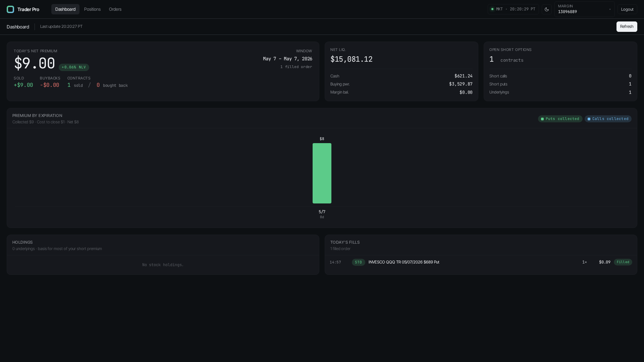This screenshot has width=644, height=362.
Task: Open the Margin account dropdown
Action: pos(584,9)
